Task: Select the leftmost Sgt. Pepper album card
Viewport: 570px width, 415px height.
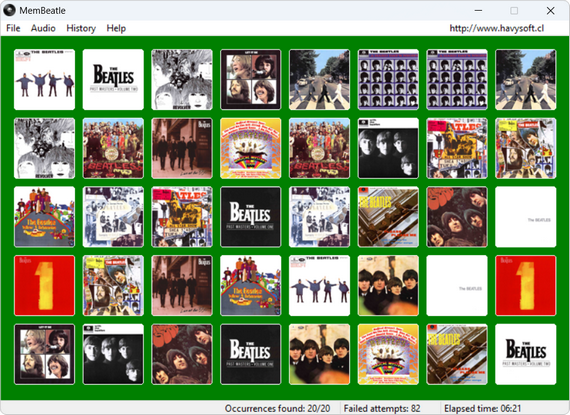Action: coord(113,148)
